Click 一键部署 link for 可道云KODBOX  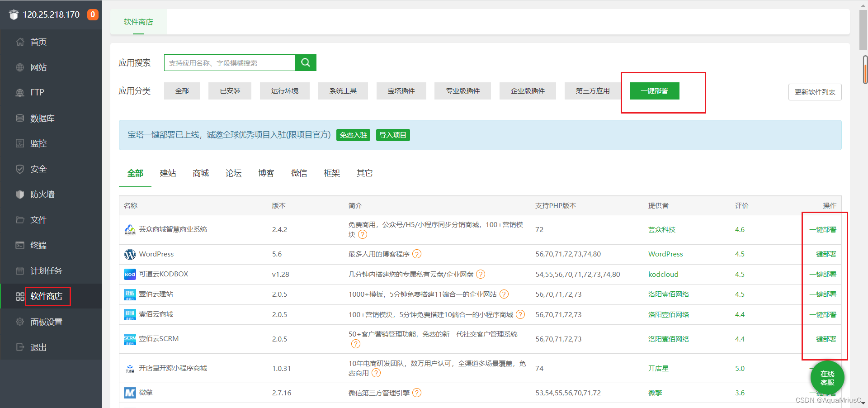click(x=823, y=275)
